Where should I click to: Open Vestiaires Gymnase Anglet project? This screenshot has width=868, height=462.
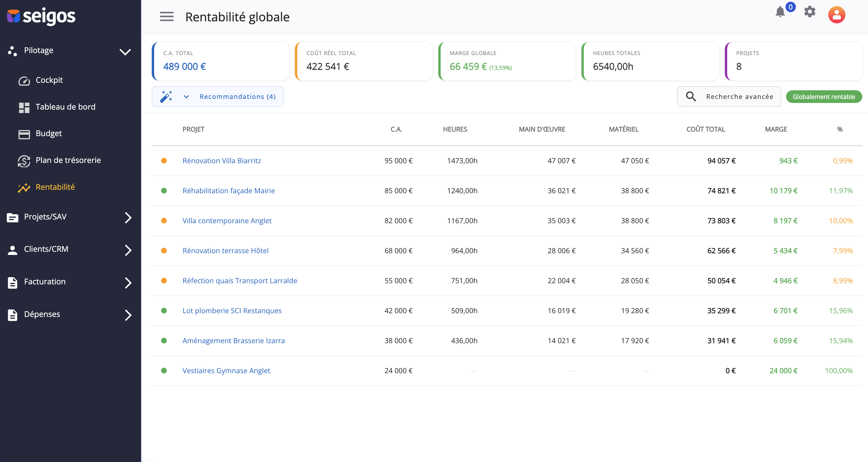(x=226, y=370)
